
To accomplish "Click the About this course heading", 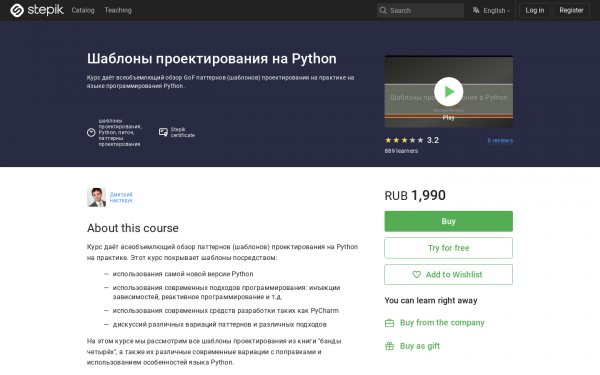I will tap(133, 228).
